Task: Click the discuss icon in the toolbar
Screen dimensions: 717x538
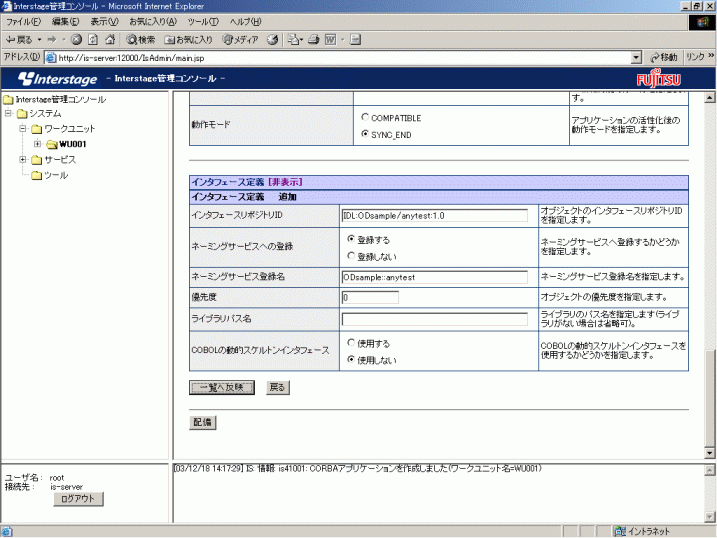Action: coord(355,40)
